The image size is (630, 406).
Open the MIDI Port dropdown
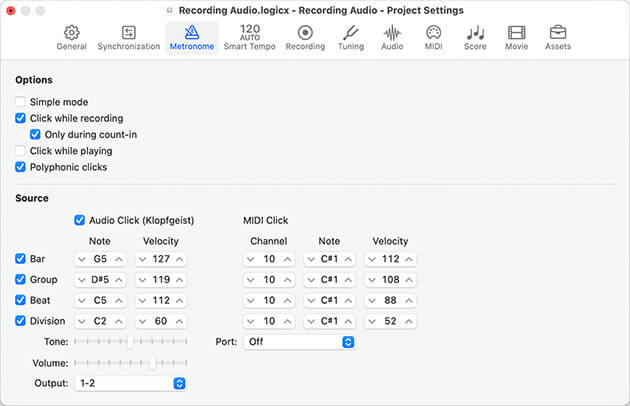pos(300,342)
